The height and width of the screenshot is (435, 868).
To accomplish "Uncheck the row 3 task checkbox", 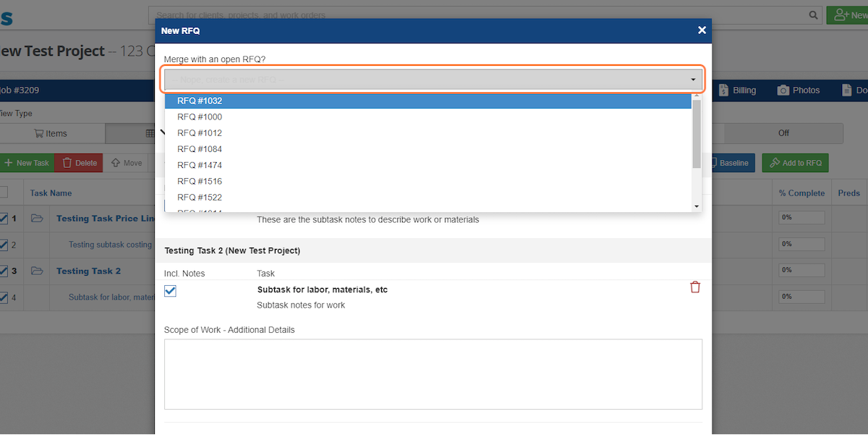I will [x=4, y=271].
